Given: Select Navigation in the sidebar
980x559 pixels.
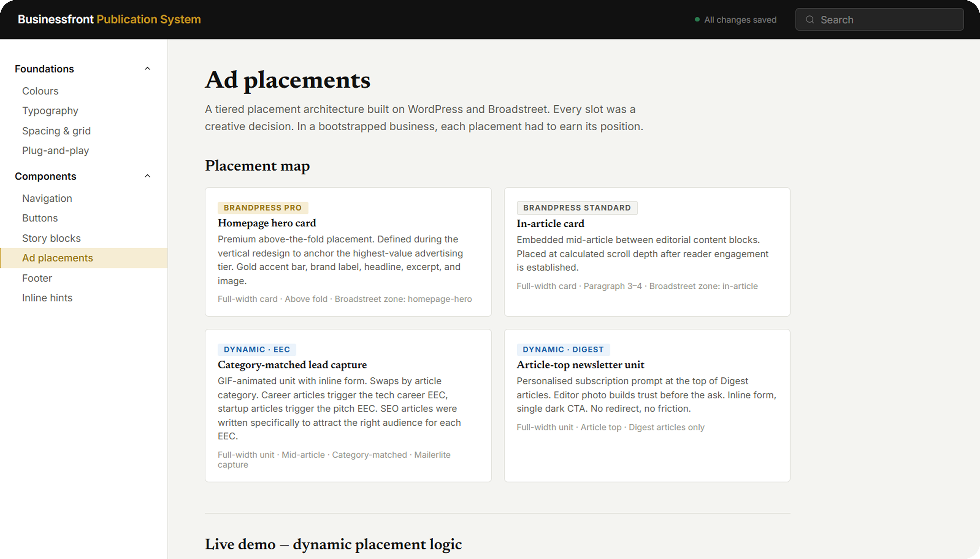Looking at the screenshot, I should click(x=47, y=199).
